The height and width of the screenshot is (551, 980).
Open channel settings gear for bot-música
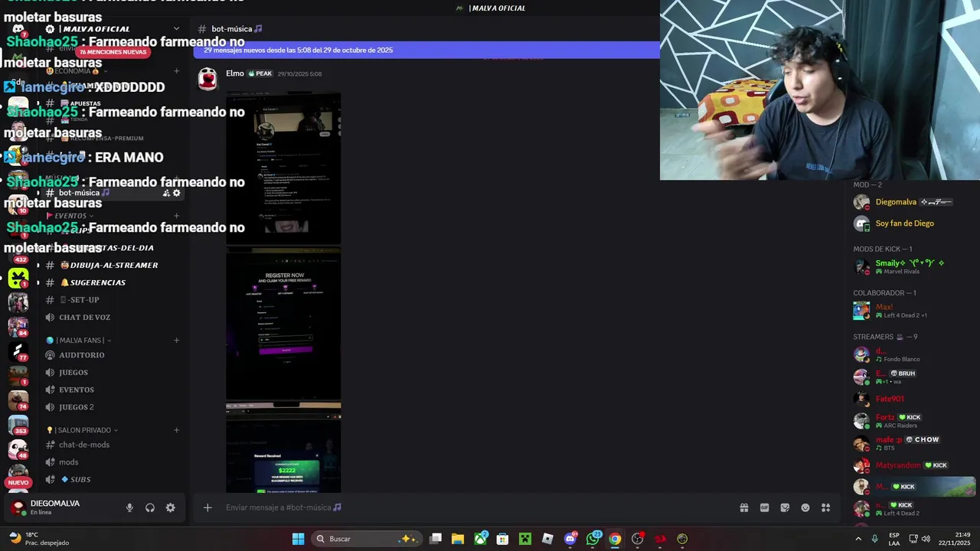pyautogui.click(x=177, y=193)
